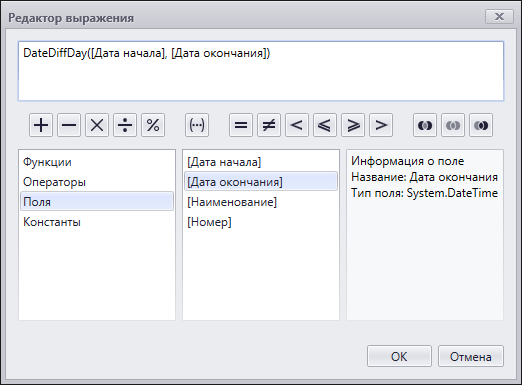
Task: Click the all-gray Venn diagram logical button
Action: pyautogui.click(x=453, y=125)
